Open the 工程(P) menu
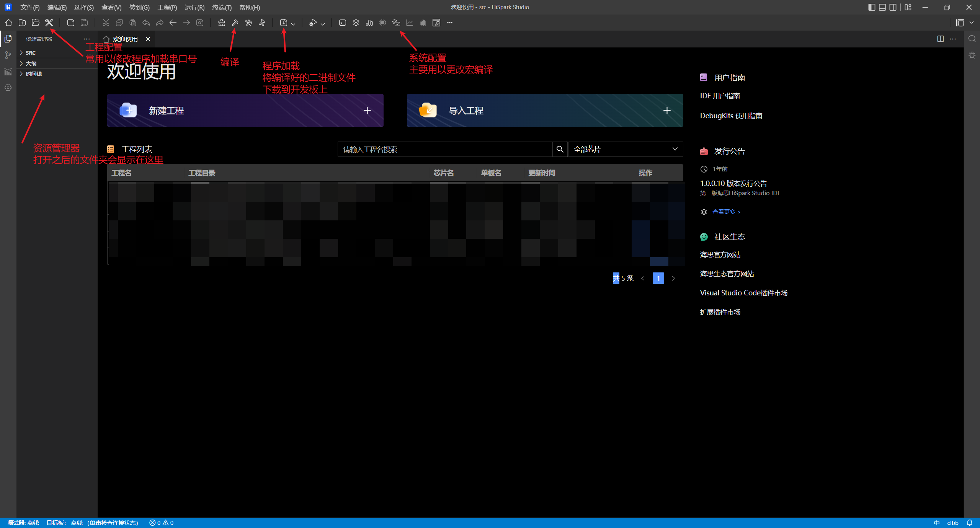Viewport: 980px width, 528px height. (x=167, y=7)
